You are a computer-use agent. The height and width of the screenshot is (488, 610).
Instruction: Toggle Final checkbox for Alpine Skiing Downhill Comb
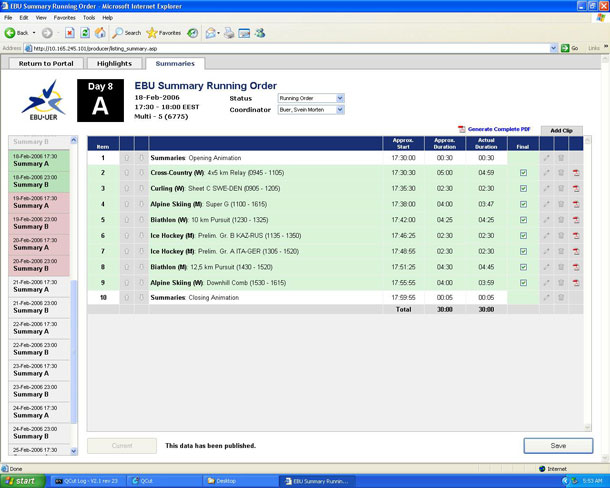point(523,283)
